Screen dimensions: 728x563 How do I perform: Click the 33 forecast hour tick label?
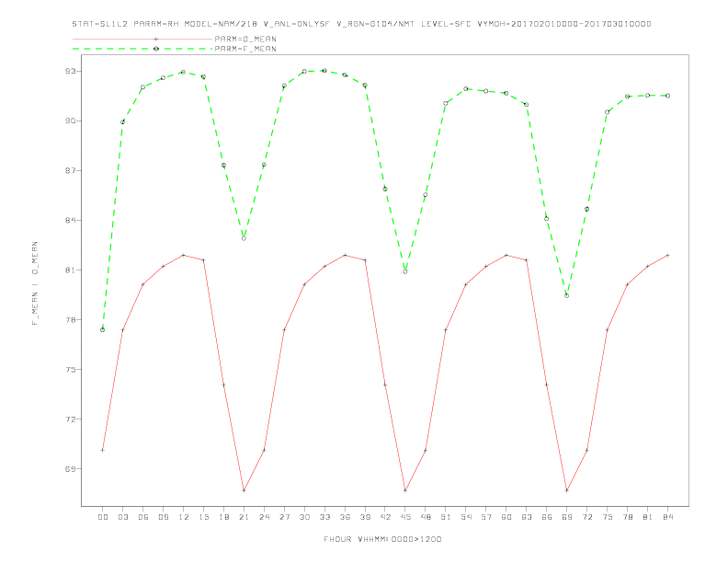[324, 517]
